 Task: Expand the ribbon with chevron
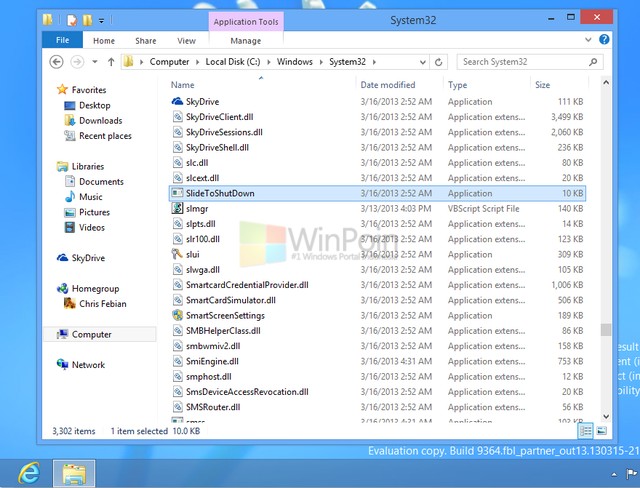[x=588, y=40]
